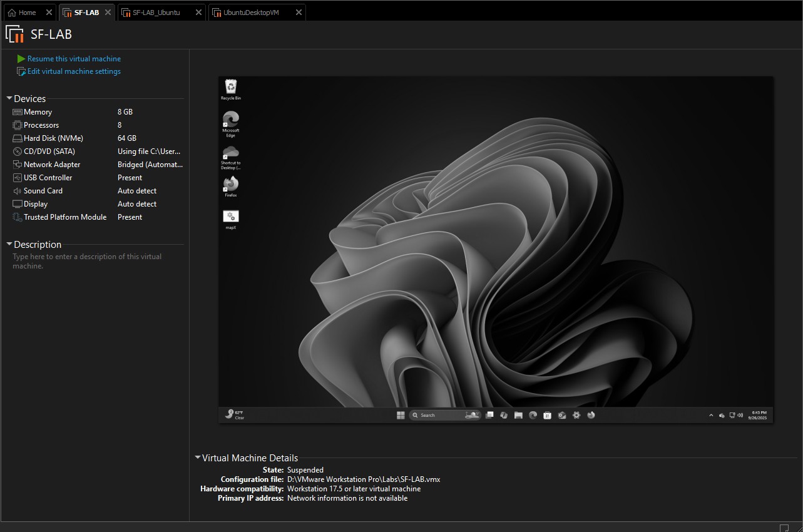
Task: Click the Trusted Platform Module icon
Action: 18,217
